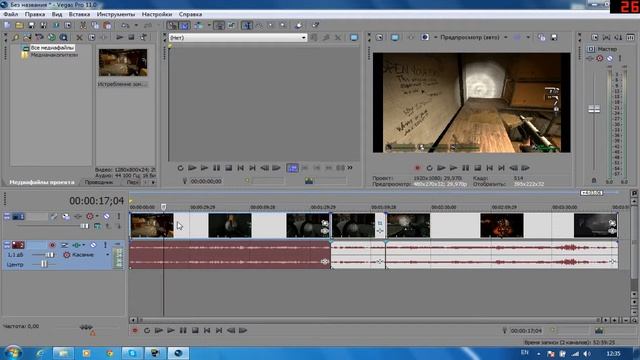Click audio track volume slider handle
640x360 pixels.
[50, 255]
